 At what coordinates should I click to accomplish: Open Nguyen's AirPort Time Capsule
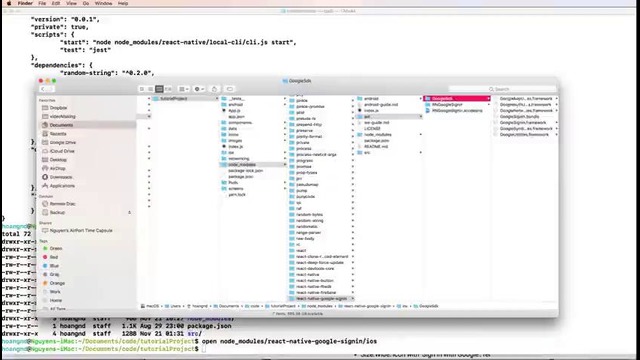pyautogui.click(x=77, y=231)
